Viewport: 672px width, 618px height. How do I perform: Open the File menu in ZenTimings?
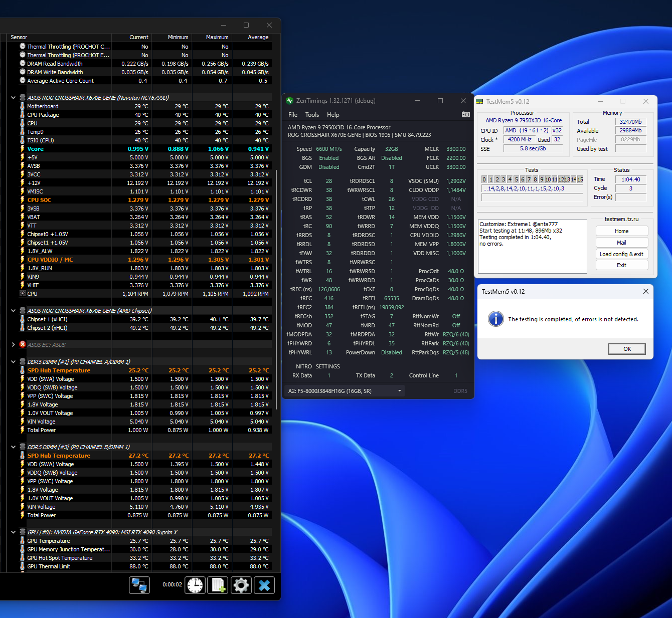point(293,115)
